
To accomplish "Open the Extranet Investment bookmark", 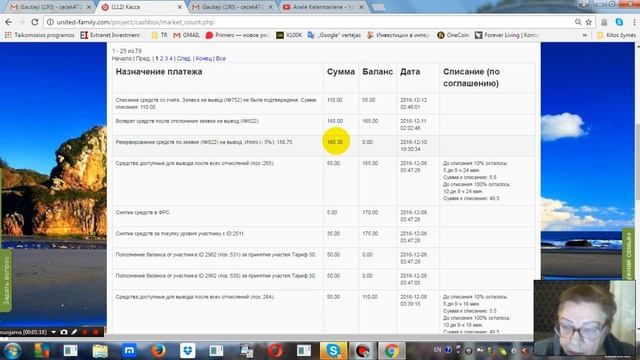I will pos(111,35).
